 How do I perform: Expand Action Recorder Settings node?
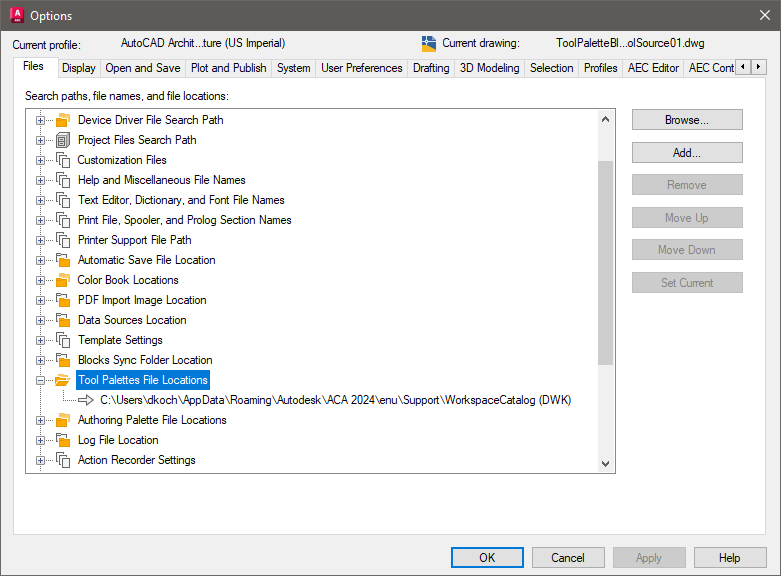pyautogui.click(x=40, y=460)
